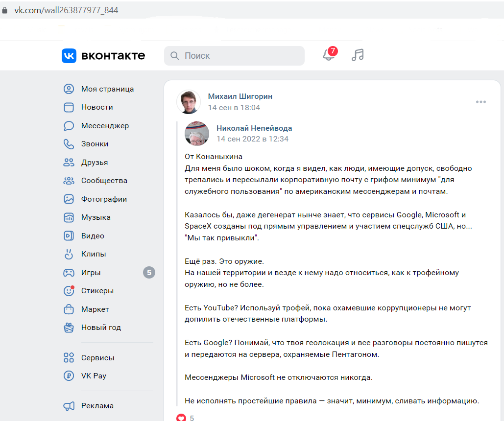Click the Игры gamepad icon
Screen dimensions: 504x421
[x=69, y=273]
